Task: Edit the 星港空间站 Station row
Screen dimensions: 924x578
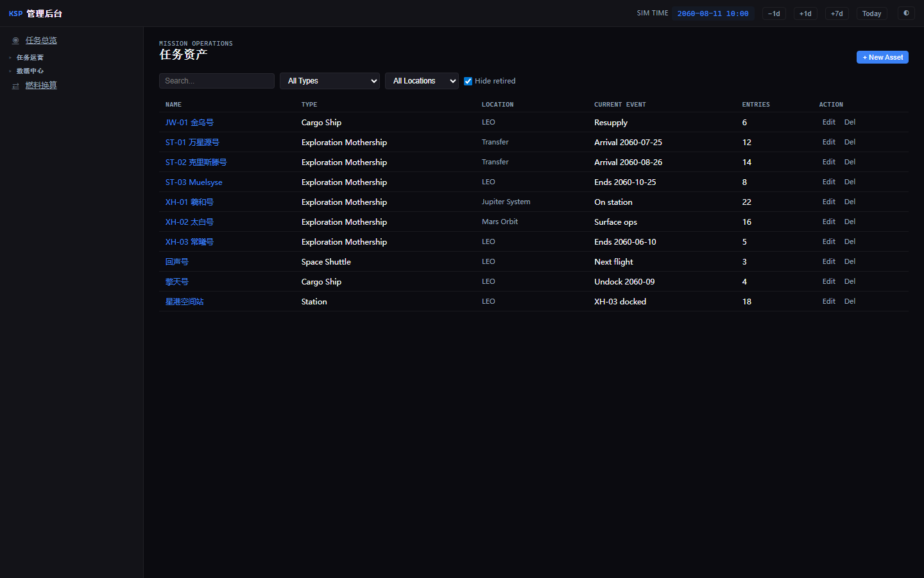Action: 829,301
